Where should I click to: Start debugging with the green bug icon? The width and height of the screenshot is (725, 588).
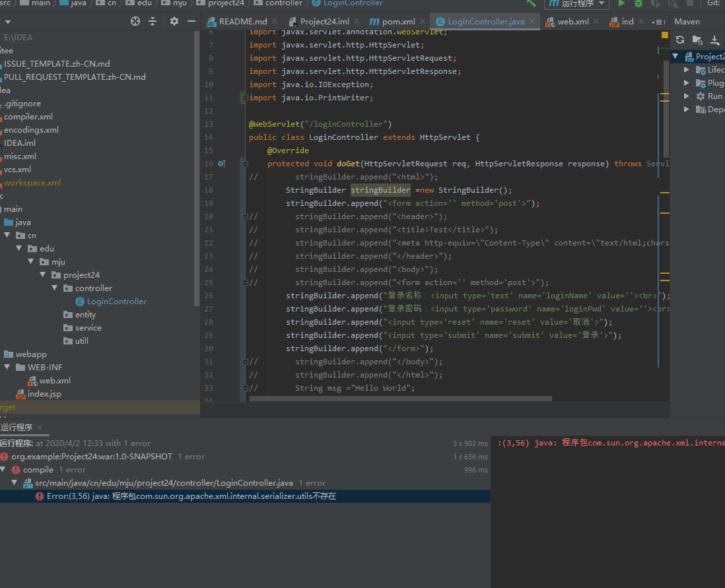click(x=639, y=4)
